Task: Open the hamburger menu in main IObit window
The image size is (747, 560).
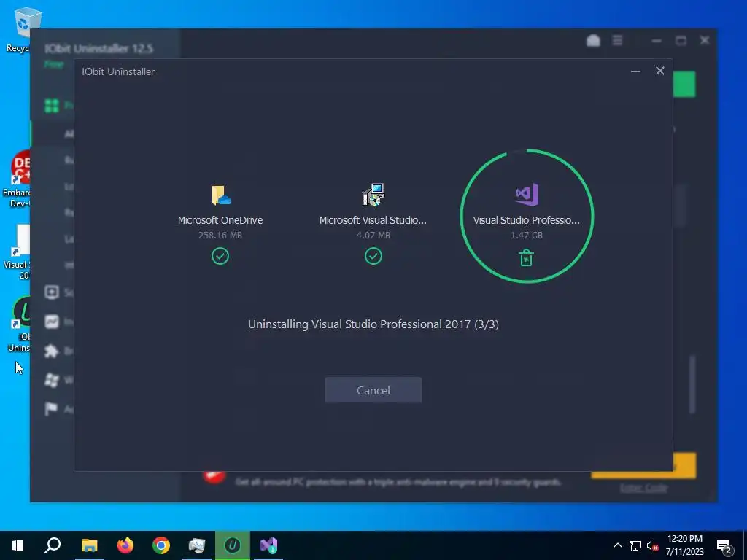Action: click(617, 41)
